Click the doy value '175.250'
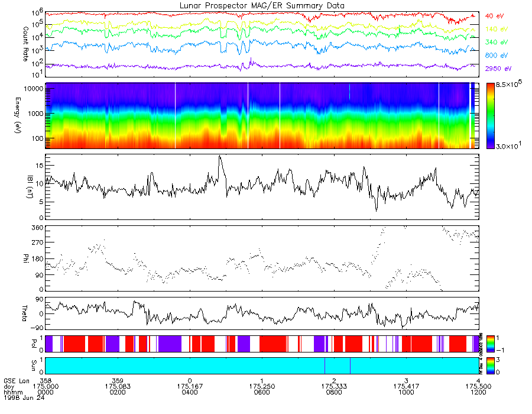The height and width of the screenshot is (414, 532). pos(262,387)
